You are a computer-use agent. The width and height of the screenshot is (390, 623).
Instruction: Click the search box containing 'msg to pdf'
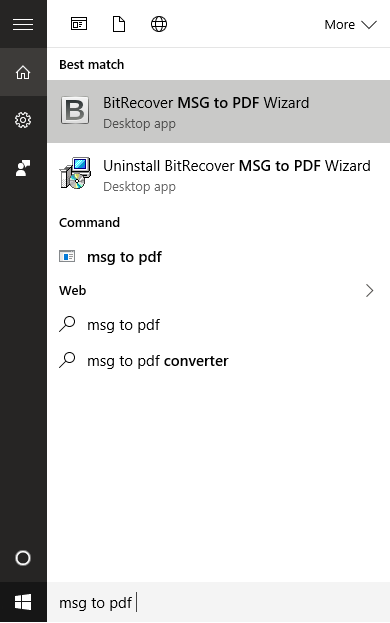tap(218, 602)
